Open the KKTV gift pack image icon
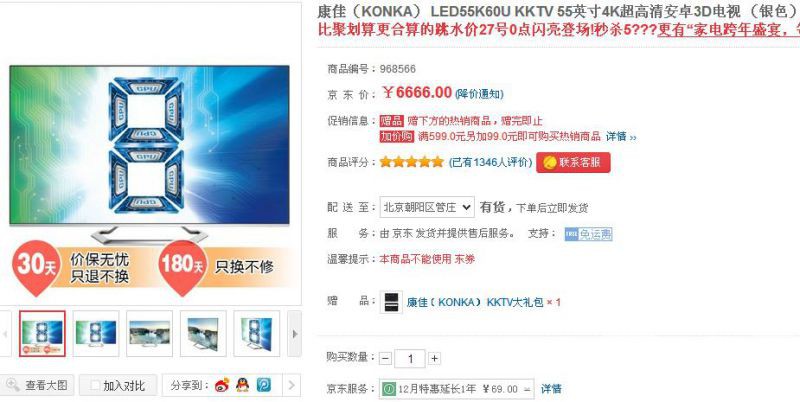 [x=391, y=303]
